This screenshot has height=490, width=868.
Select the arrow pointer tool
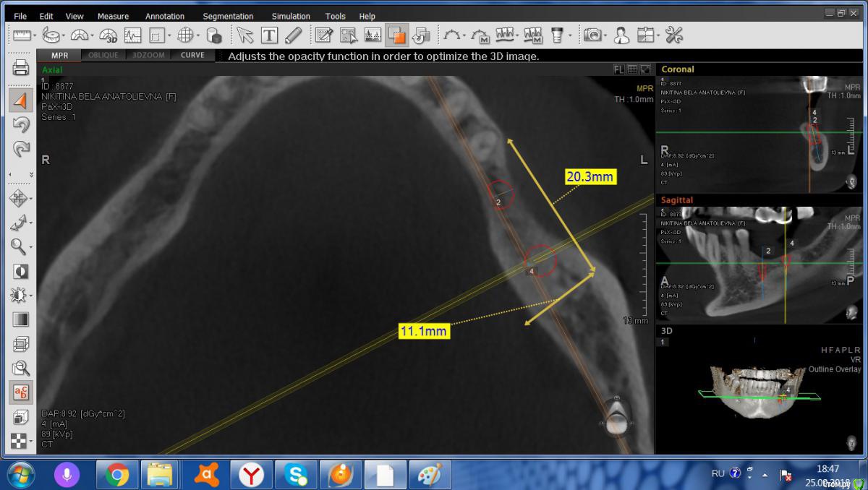pyautogui.click(x=245, y=35)
